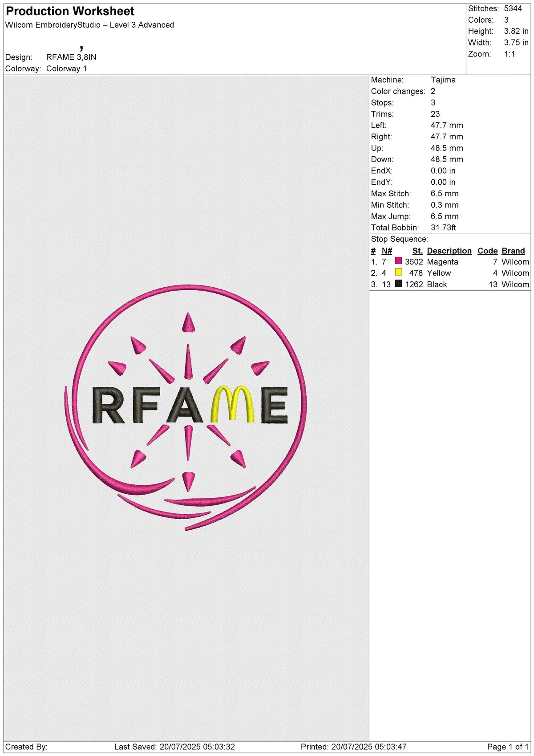Click the 'Description' column header

tap(449, 251)
